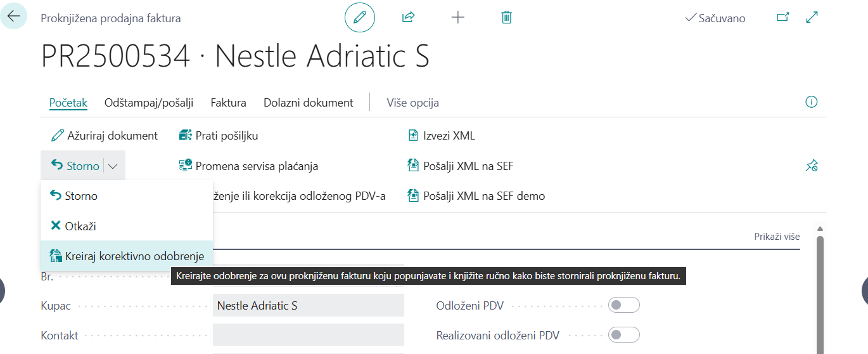
Task: Click Prikaži više link
Action: tap(776, 237)
